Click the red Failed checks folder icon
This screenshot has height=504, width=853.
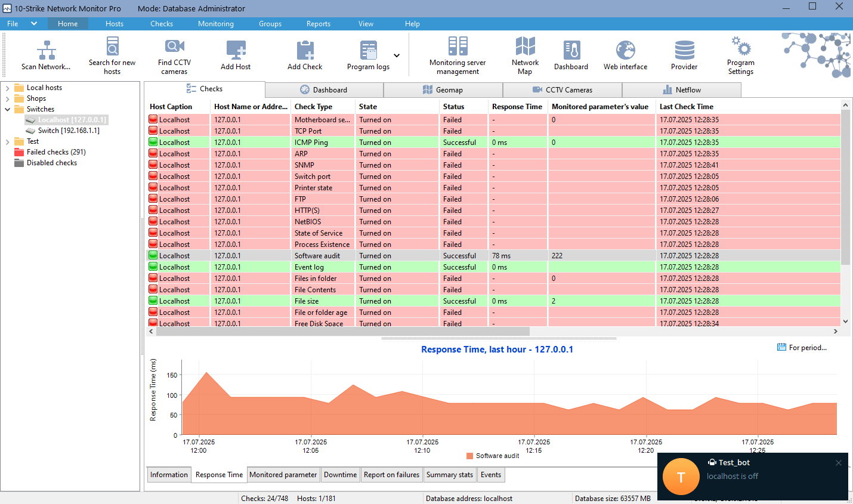19,152
